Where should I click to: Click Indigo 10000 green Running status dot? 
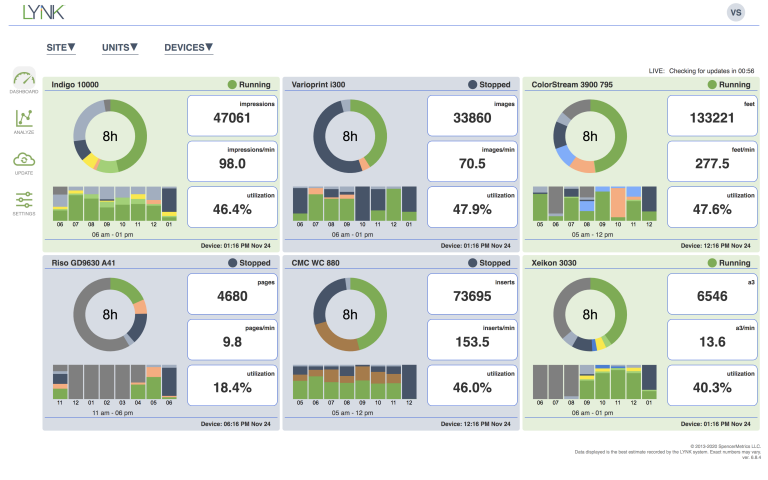point(232,85)
